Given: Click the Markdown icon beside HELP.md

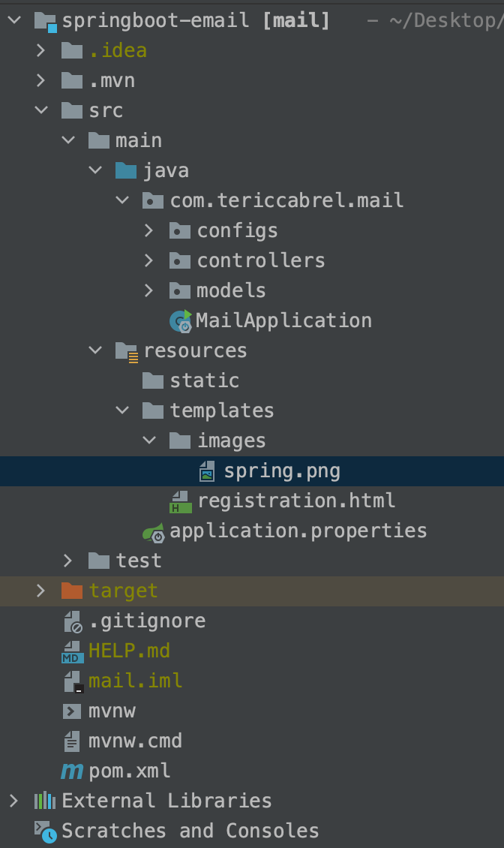Looking at the screenshot, I should (73, 651).
